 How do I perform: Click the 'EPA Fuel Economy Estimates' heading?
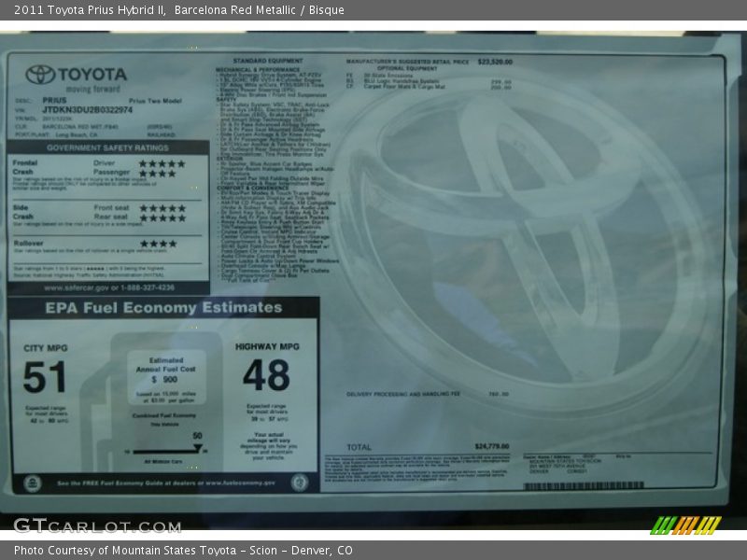164,308
